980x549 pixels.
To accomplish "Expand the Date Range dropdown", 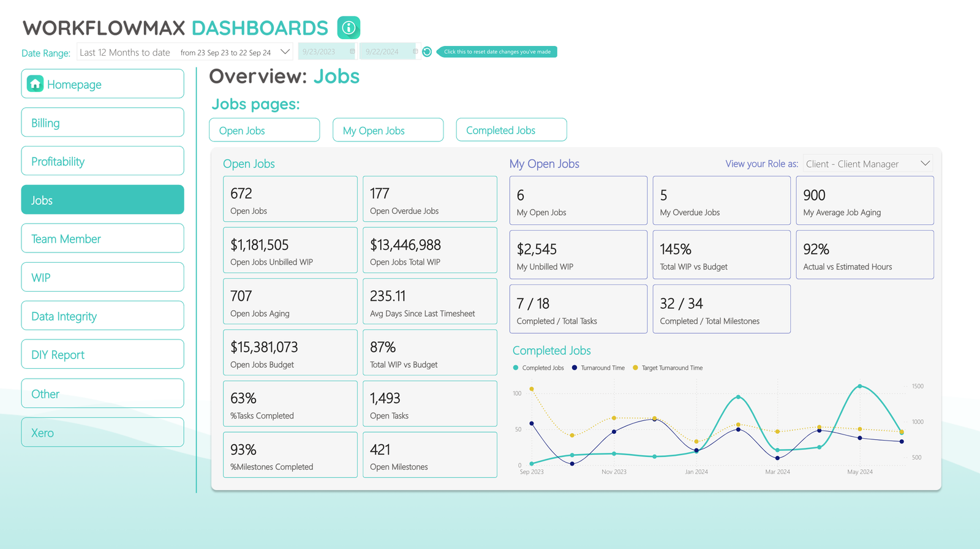I will point(285,52).
